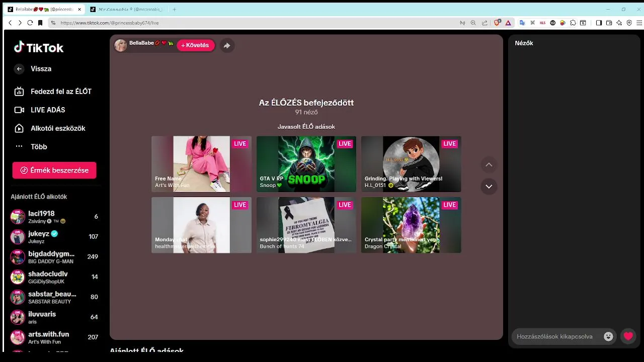The image size is (644, 362).
Task: Click the Hozzászólások kikapcsolva comment field
Action: 555,337
